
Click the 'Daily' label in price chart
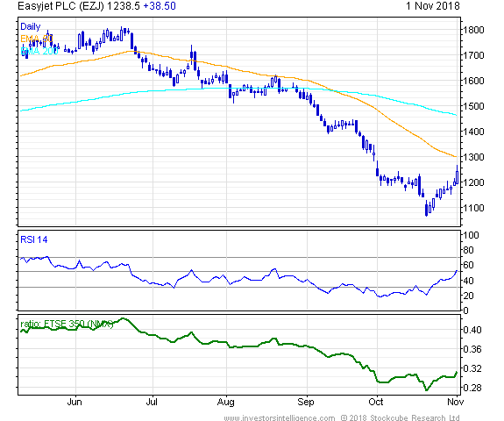point(30,26)
